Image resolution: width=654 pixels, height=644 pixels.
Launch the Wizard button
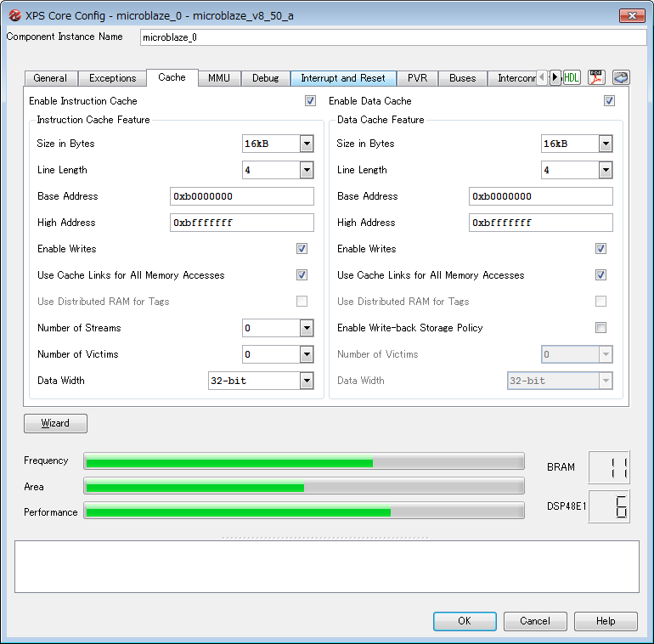55,423
